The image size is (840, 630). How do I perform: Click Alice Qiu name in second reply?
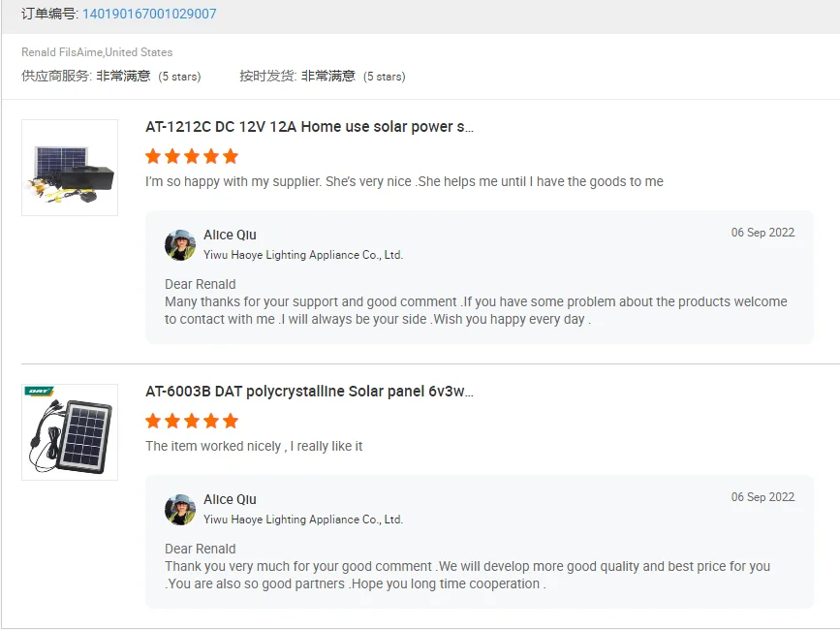(230, 499)
